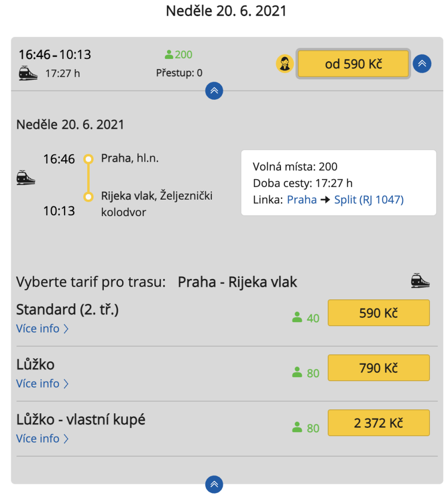Collapse connection using chevron beside price button
The width and height of the screenshot is (448, 499).
[422, 64]
